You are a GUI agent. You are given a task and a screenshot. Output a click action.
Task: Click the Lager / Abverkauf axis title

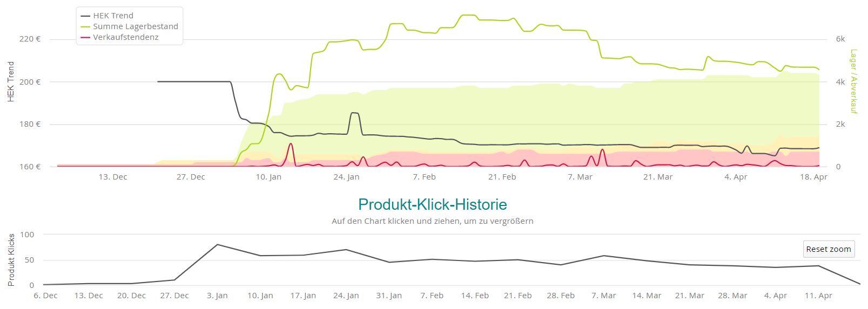(x=853, y=81)
